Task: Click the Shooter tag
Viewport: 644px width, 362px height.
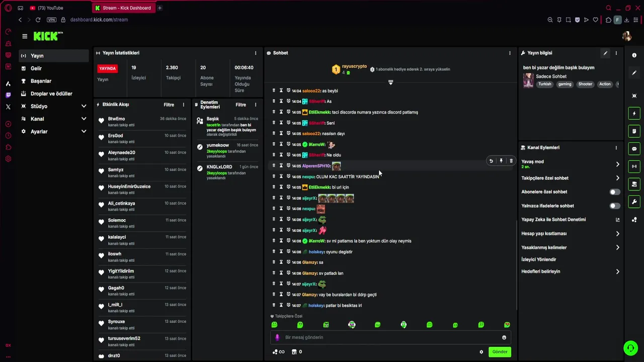Action: pyautogui.click(x=585, y=84)
